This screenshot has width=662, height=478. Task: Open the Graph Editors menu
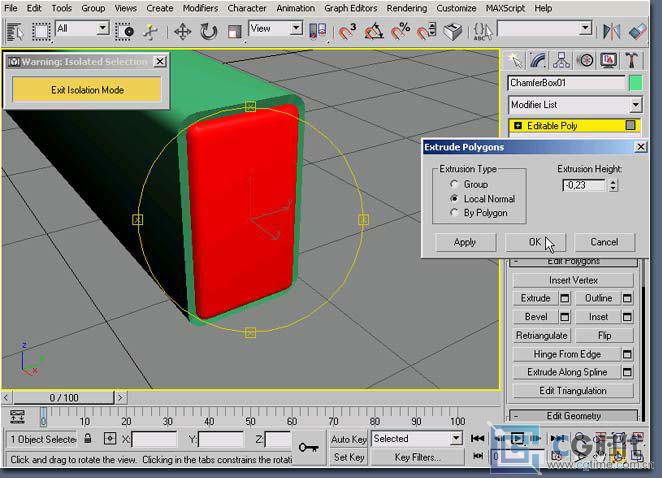tap(350, 8)
